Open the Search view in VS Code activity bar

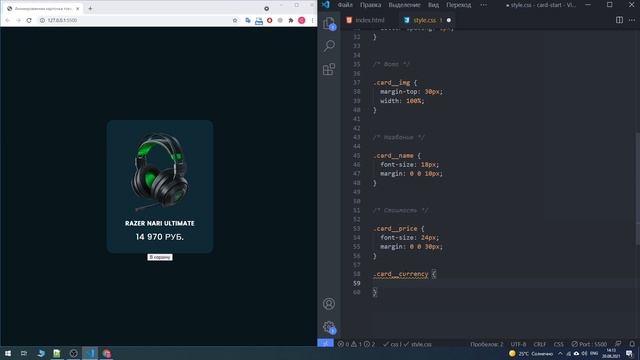pyautogui.click(x=329, y=46)
